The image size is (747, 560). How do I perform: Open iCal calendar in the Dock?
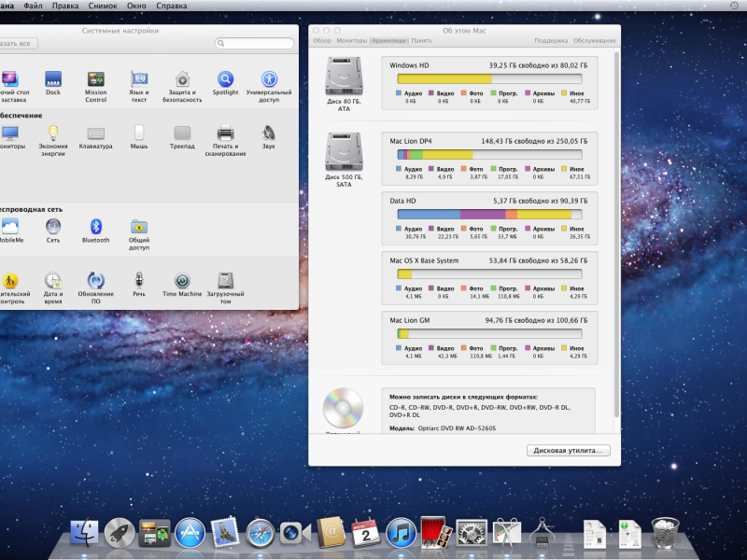click(365, 532)
